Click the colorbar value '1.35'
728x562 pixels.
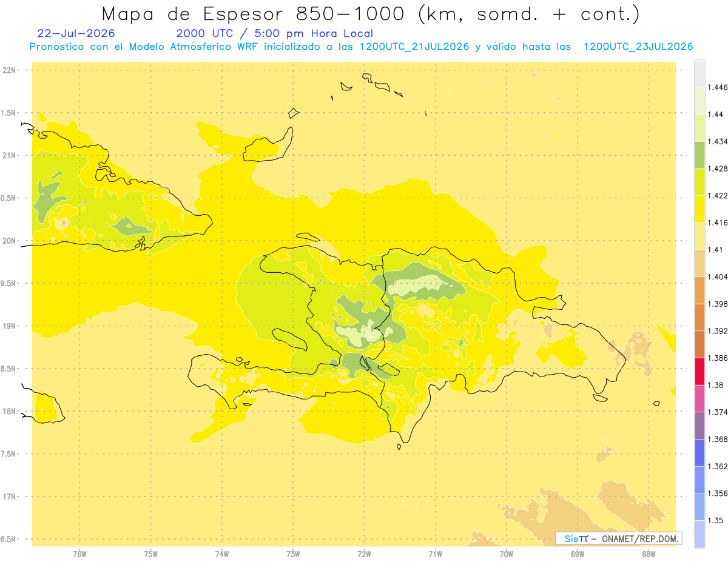[715, 520]
